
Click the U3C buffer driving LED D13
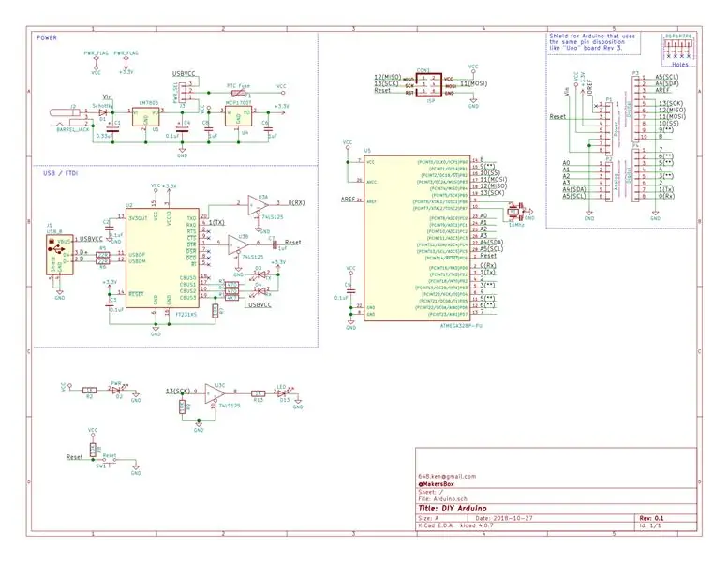[x=214, y=392]
